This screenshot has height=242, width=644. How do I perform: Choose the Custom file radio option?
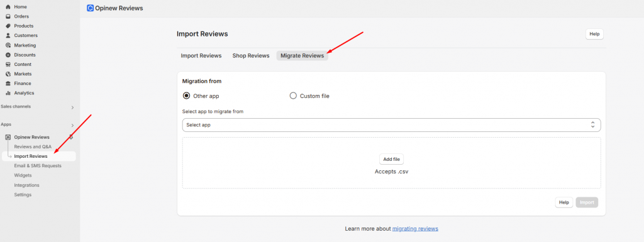pos(293,96)
